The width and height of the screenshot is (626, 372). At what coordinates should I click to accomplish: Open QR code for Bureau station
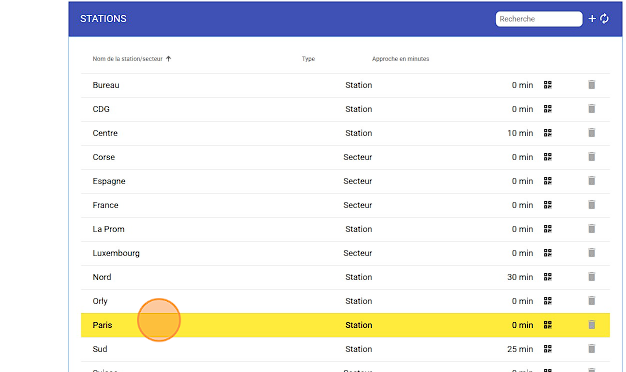548,85
